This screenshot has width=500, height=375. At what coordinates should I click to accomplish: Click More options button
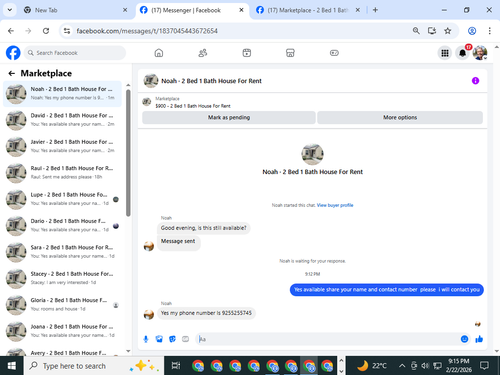400,117
